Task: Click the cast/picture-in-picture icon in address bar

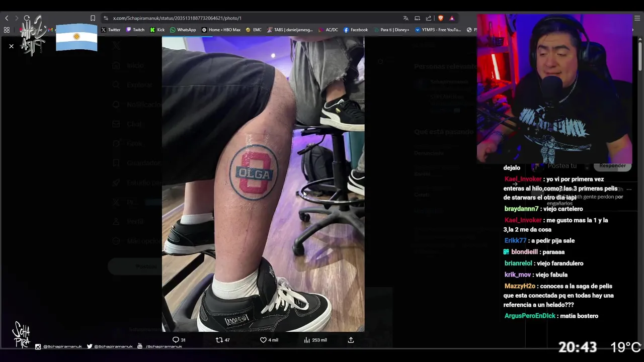Action: tap(417, 18)
